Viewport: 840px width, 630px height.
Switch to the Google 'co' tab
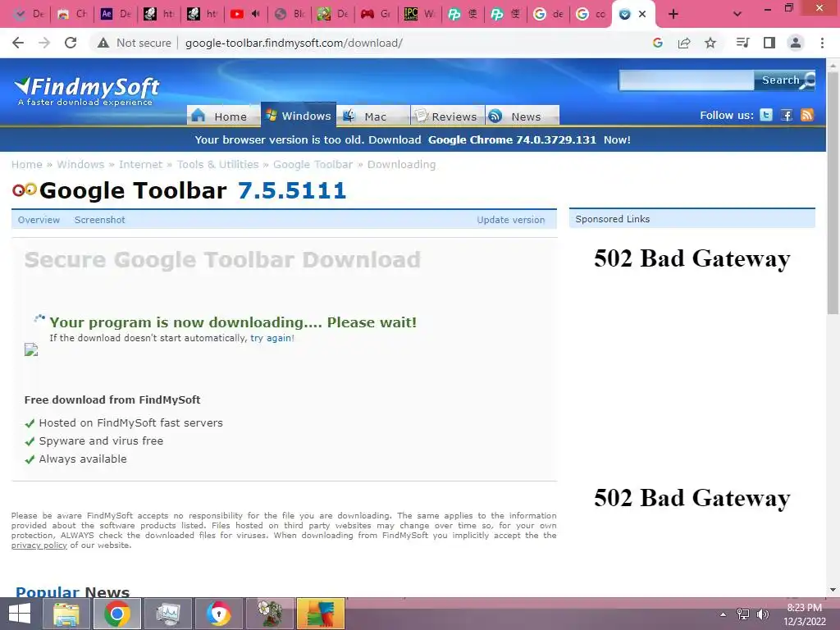[591, 14]
